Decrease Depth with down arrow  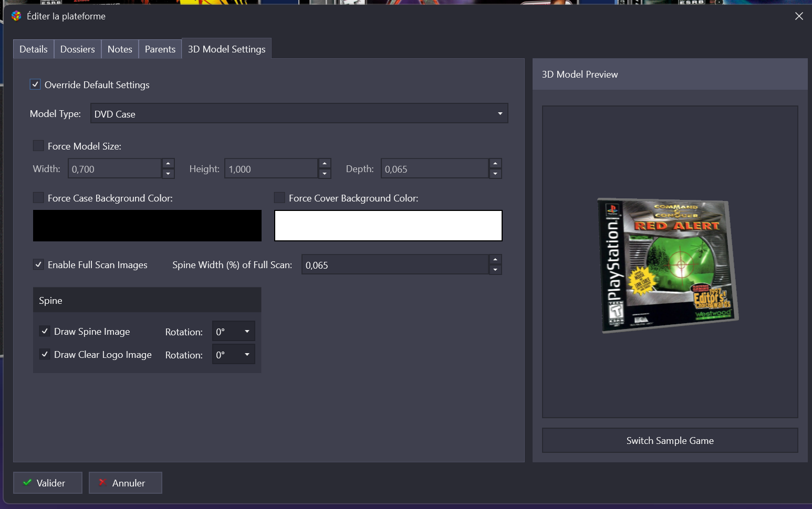pyautogui.click(x=495, y=174)
